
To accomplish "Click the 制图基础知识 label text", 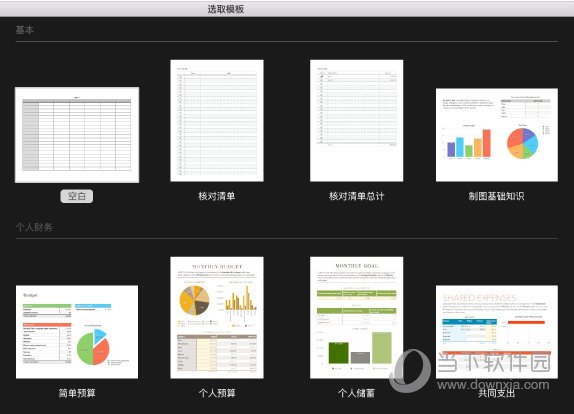I will pos(497,196).
